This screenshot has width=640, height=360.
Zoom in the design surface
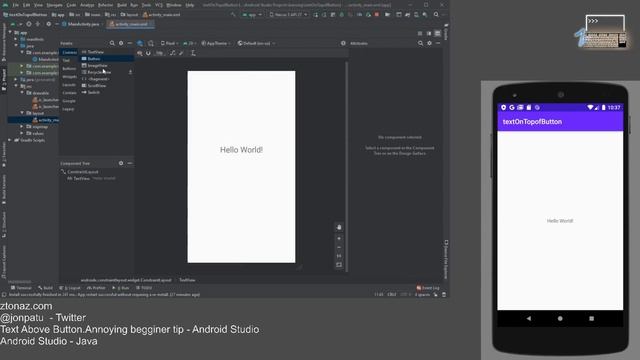(339, 238)
